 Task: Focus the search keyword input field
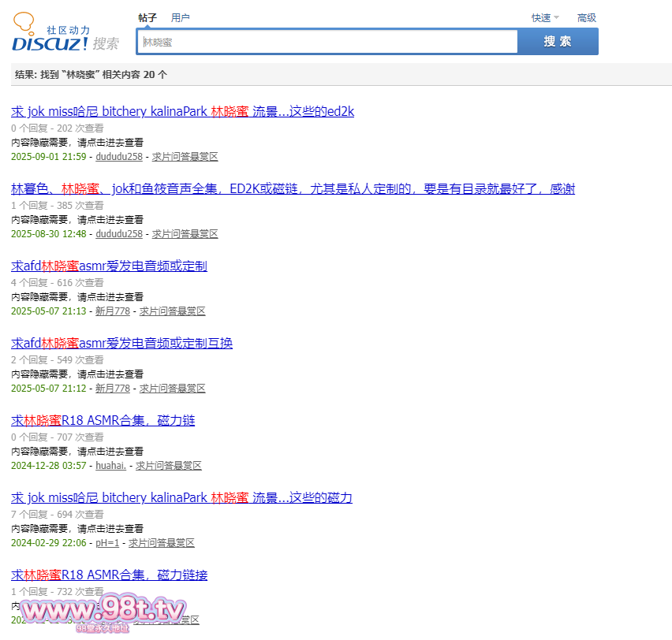pos(327,42)
